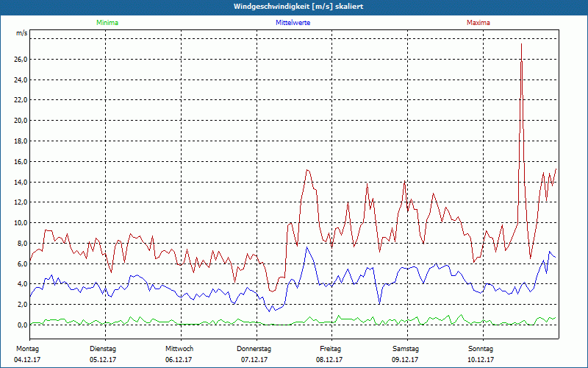Click the 'Freitag' day label
Screen dimensions: 588x368
pos(330,349)
